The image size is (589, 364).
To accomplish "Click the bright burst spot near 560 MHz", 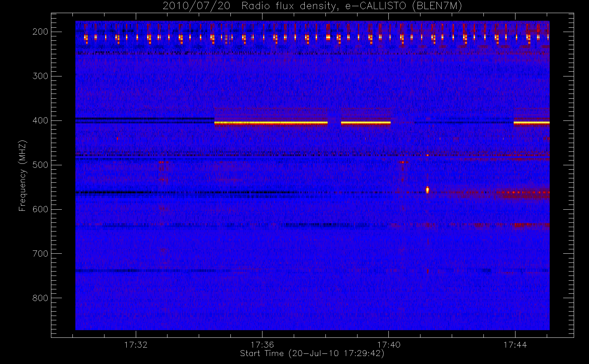I will pos(427,190).
